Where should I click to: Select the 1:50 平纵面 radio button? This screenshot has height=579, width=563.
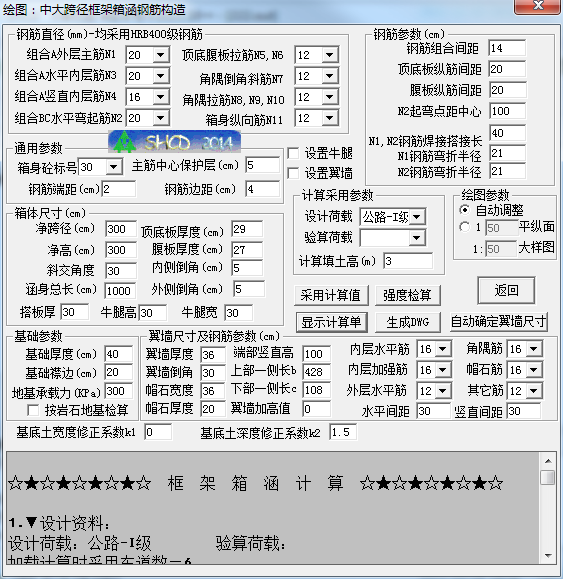click(465, 227)
